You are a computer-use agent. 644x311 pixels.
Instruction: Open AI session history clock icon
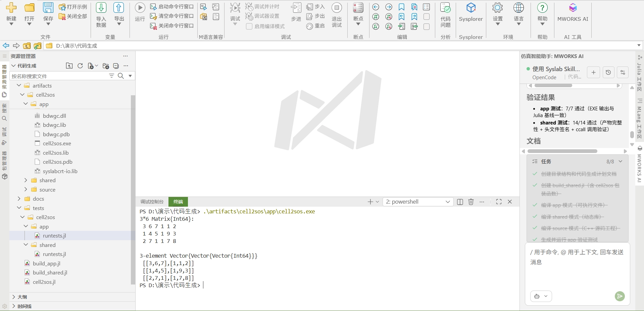(x=608, y=72)
